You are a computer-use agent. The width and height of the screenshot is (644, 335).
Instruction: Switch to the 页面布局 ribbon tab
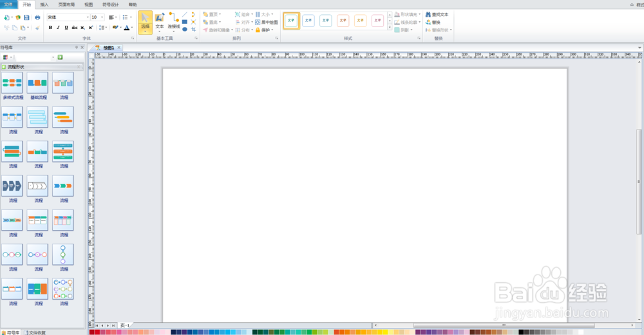[66, 5]
